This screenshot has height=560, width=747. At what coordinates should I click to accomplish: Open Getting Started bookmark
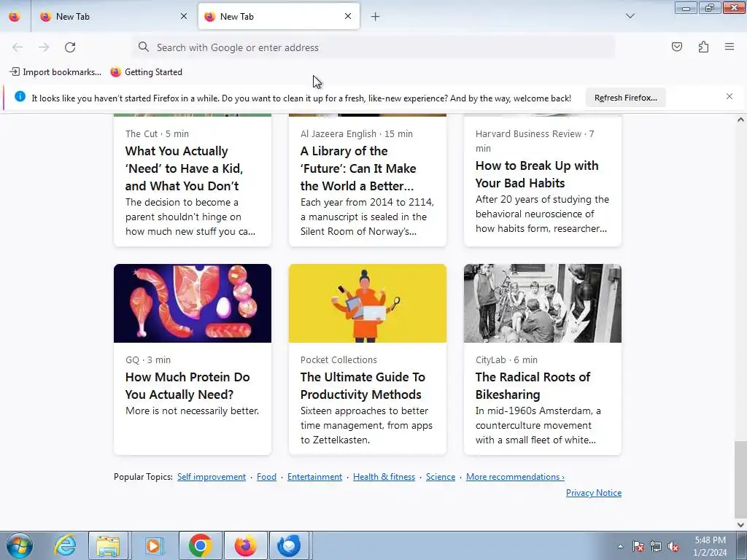click(146, 72)
